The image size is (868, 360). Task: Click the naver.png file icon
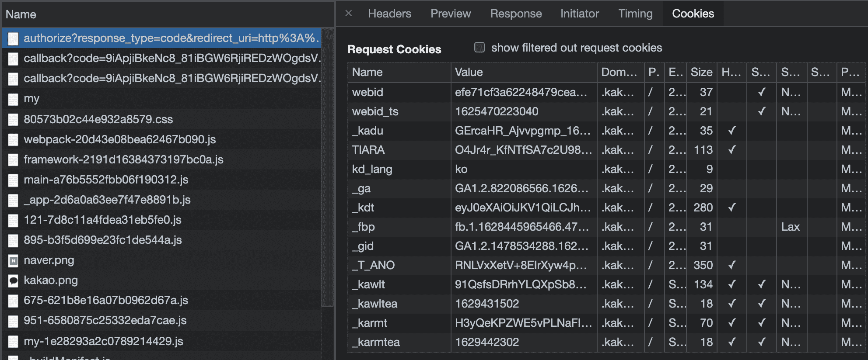[x=13, y=261]
